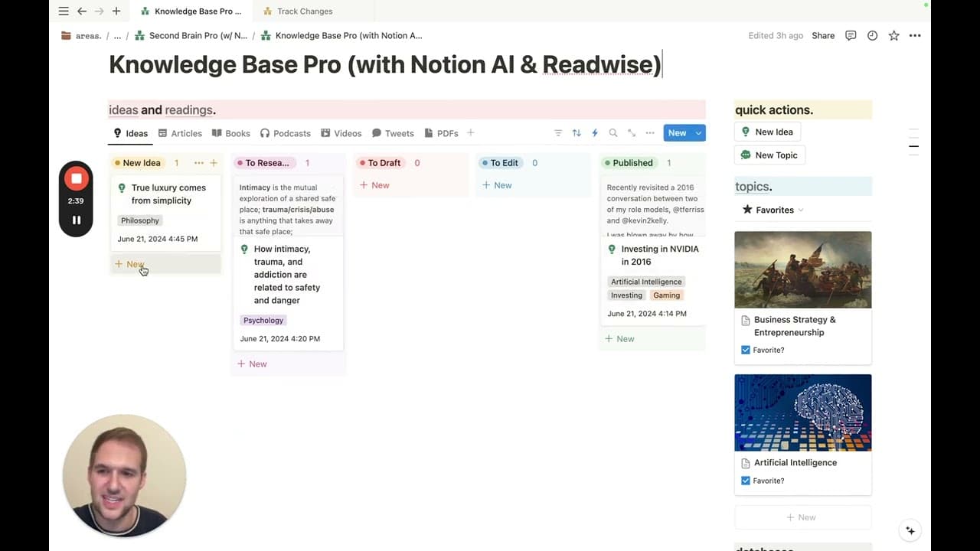Switch to the PDFs view tab

pyautogui.click(x=441, y=133)
